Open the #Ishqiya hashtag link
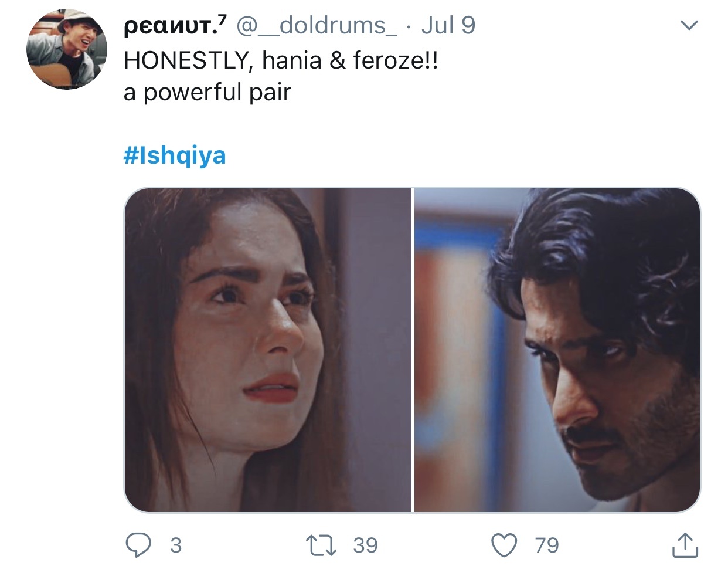This screenshot has width=728, height=576. pyautogui.click(x=175, y=155)
